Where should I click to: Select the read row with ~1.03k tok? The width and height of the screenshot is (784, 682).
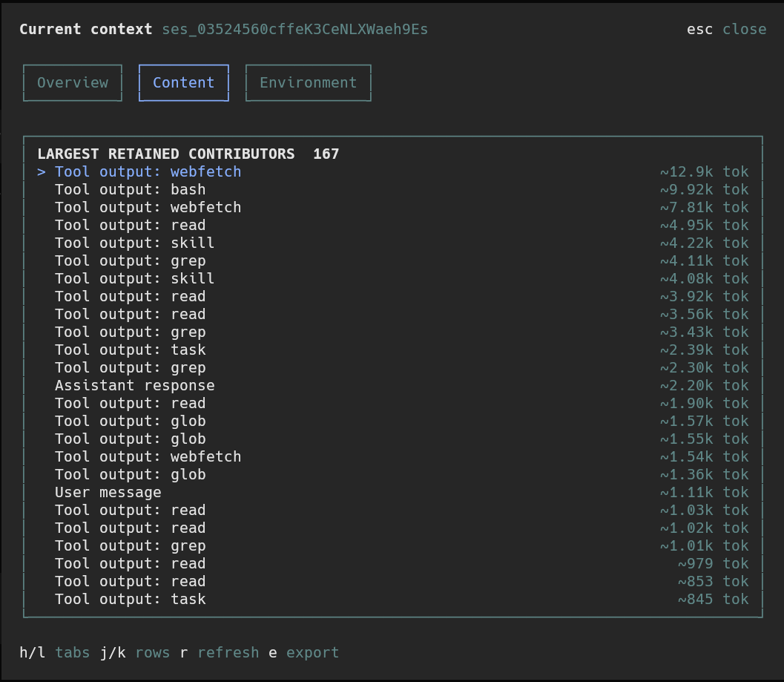pos(393,510)
